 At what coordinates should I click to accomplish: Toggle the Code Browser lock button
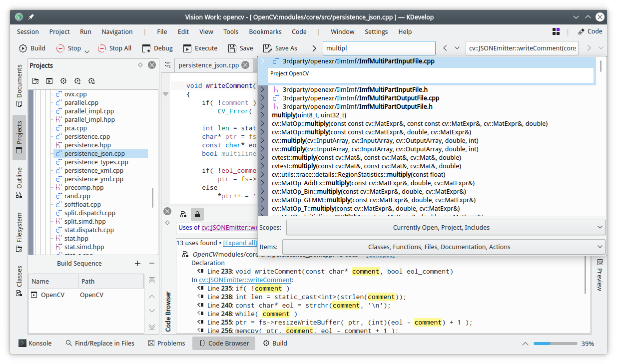197,214
